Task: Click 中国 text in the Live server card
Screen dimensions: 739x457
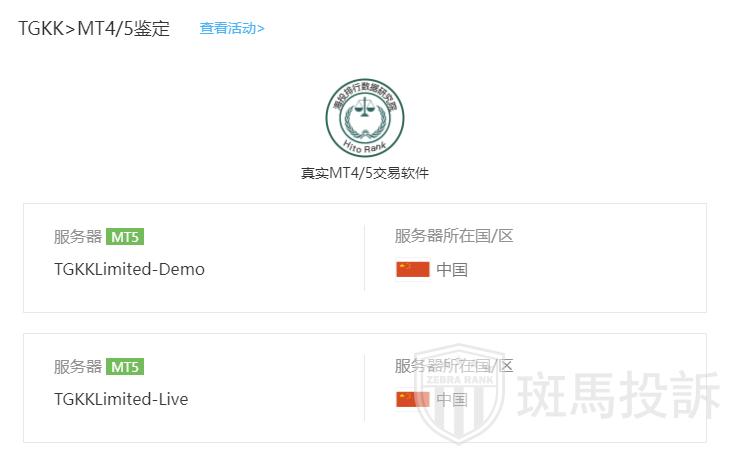Action: pos(452,399)
